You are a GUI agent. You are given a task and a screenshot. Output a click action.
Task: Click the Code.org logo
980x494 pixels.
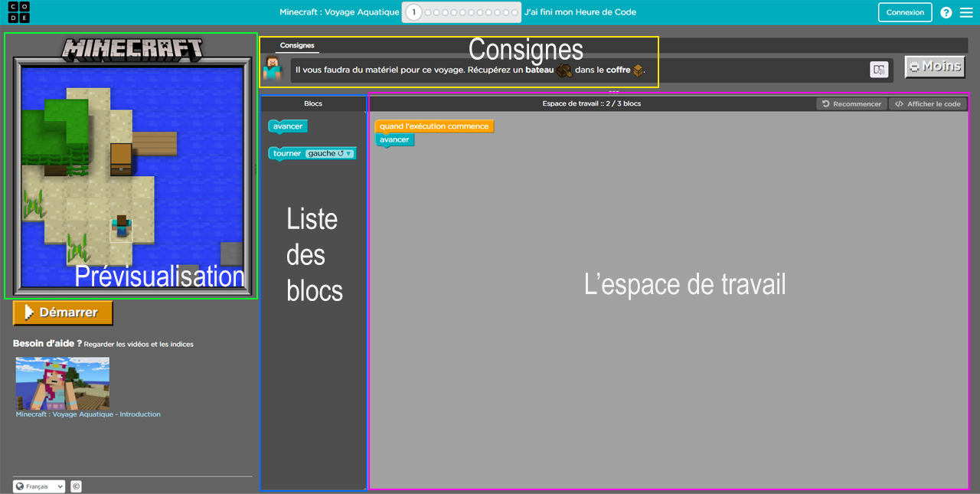[x=18, y=12]
